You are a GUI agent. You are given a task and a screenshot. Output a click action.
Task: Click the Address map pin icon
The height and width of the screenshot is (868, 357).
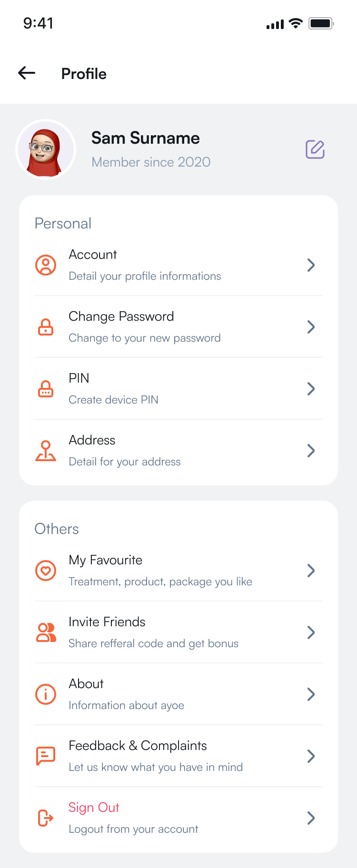(46, 451)
